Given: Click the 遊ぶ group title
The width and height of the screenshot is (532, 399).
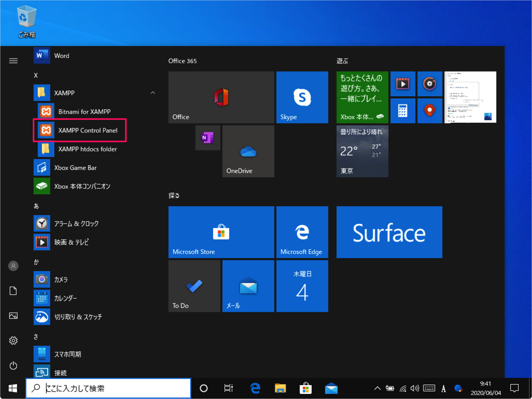Looking at the screenshot, I should coord(342,61).
